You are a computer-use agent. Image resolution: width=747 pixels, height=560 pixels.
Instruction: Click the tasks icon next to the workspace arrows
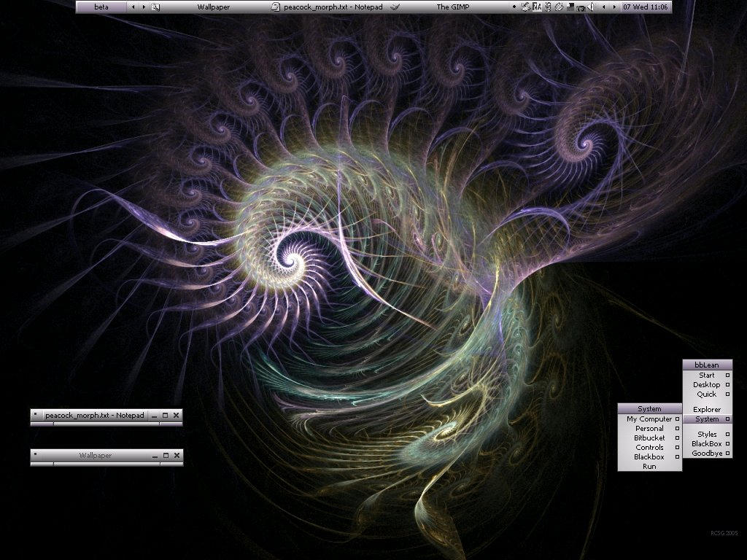coord(157,7)
